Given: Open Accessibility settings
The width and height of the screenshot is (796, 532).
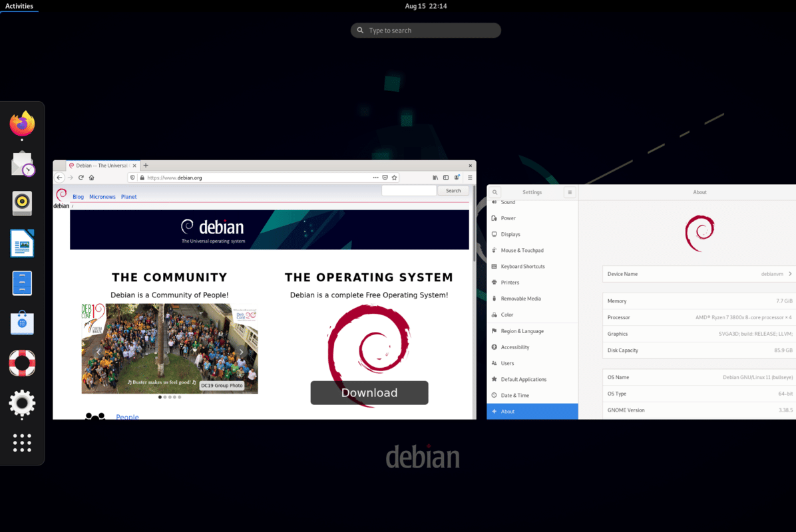Looking at the screenshot, I should click(532, 347).
